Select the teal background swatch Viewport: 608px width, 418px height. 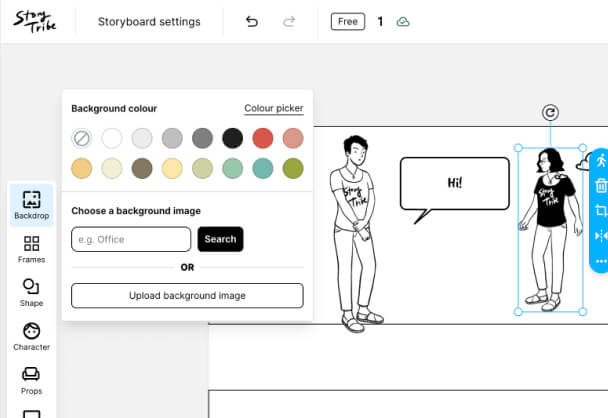263,168
